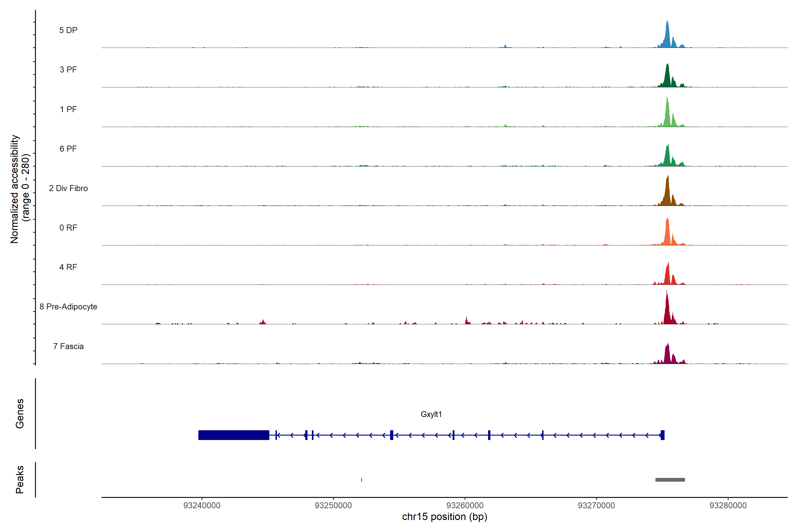The height and width of the screenshot is (532, 798).
Task: Click the 7 Fascia track label
Action: [68, 346]
